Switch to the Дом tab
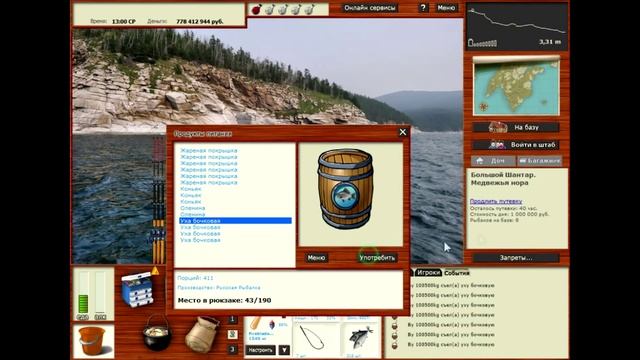 [x=493, y=161]
